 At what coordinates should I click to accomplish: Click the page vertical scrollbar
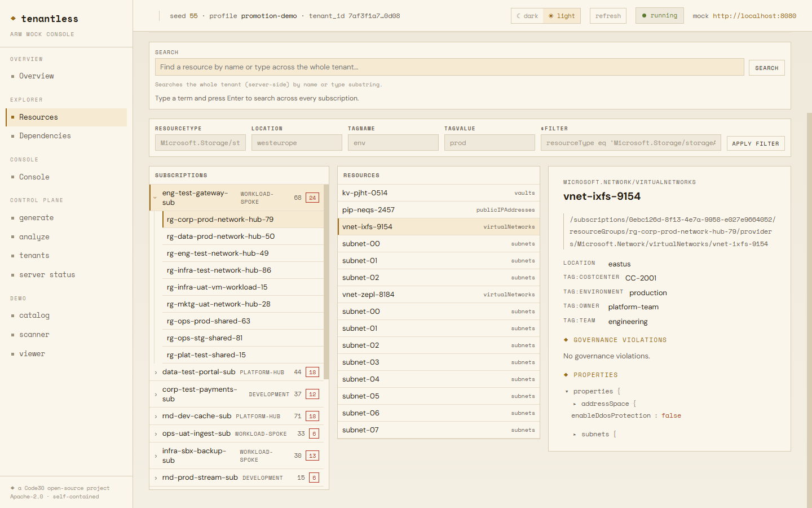(809, 310)
